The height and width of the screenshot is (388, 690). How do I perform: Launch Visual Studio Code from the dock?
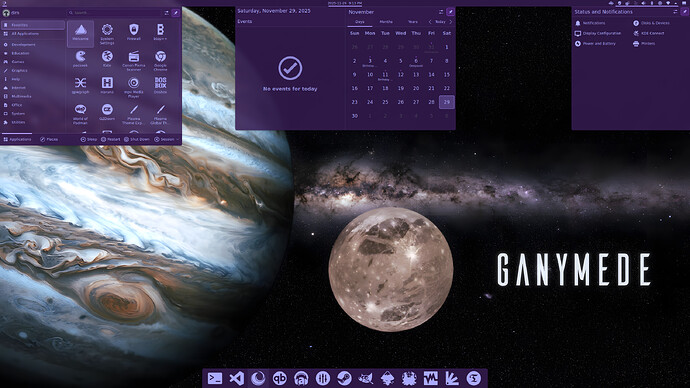[236, 378]
